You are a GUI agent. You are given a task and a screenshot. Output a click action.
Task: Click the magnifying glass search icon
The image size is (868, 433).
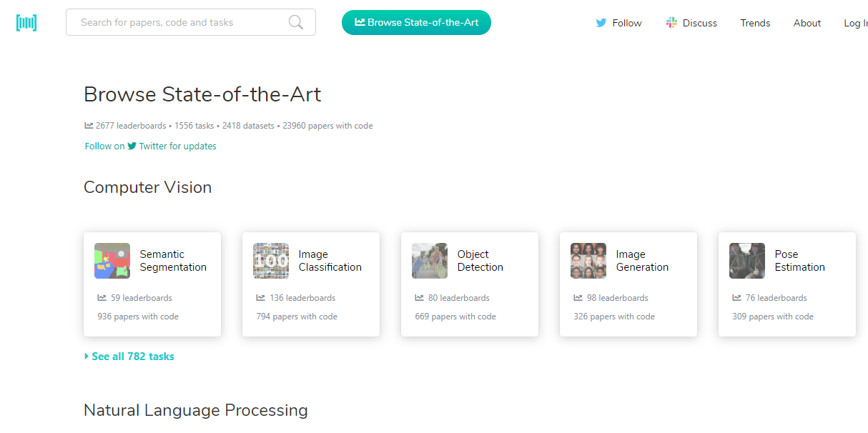[296, 23]
